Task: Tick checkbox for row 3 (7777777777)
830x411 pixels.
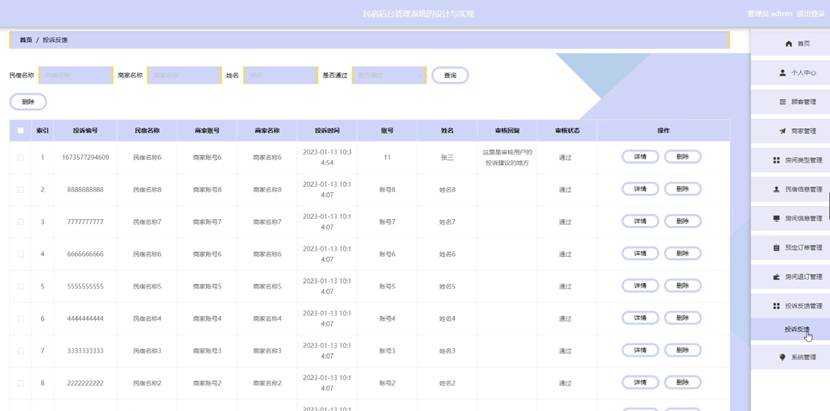Action: 21,222
